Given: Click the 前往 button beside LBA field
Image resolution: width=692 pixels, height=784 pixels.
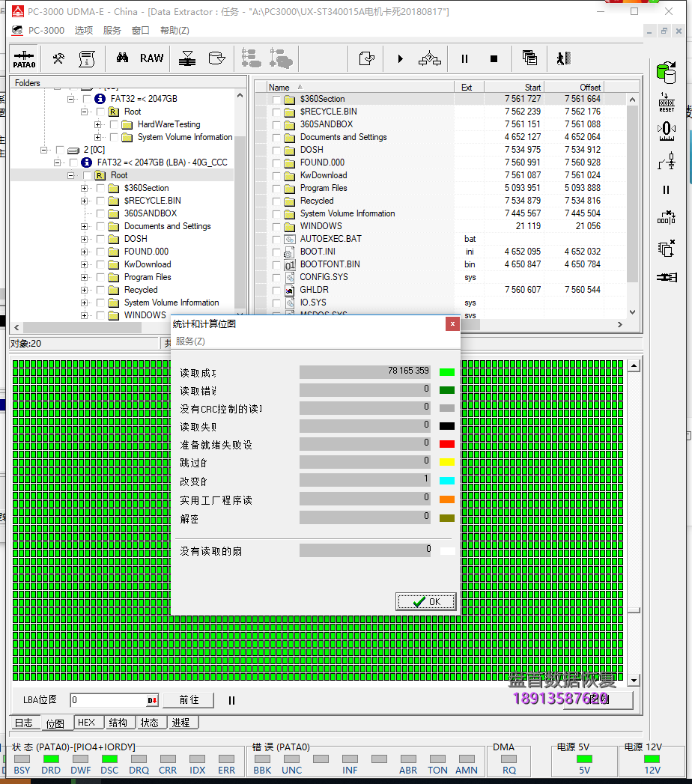Looking at the screenshot, I should click(189, 700).
